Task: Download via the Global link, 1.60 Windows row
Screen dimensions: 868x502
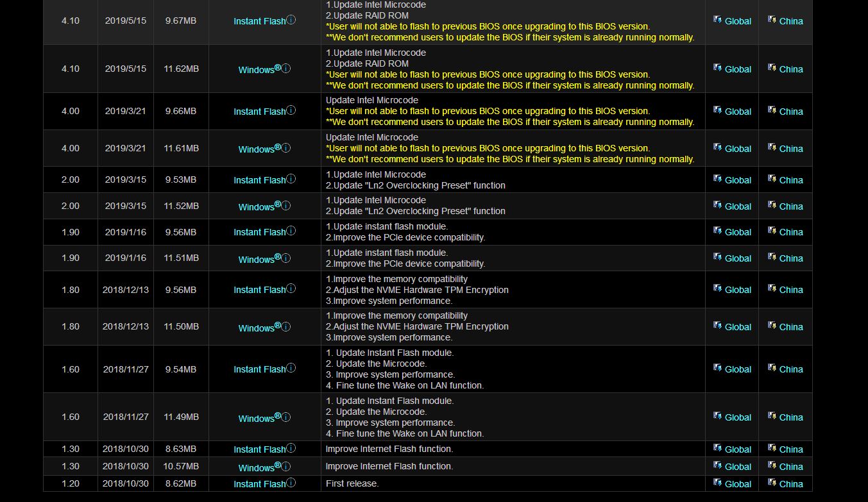Action: [x=738, y=417]
